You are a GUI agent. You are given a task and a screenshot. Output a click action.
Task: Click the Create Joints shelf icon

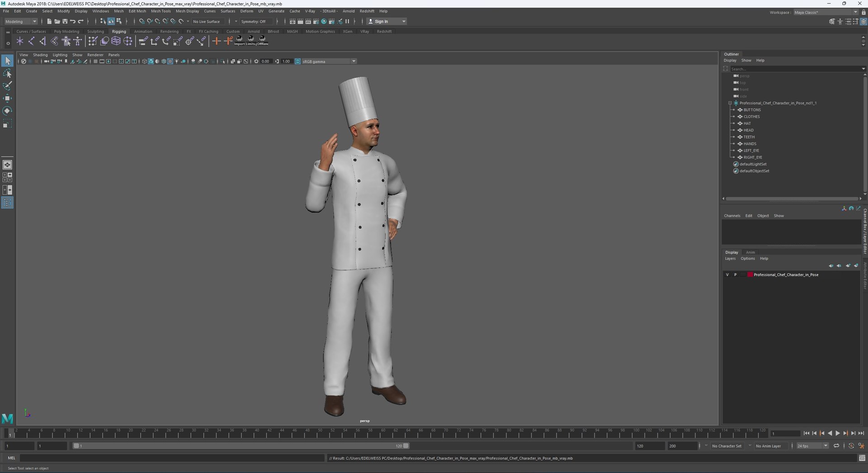(x=31, y=41)
